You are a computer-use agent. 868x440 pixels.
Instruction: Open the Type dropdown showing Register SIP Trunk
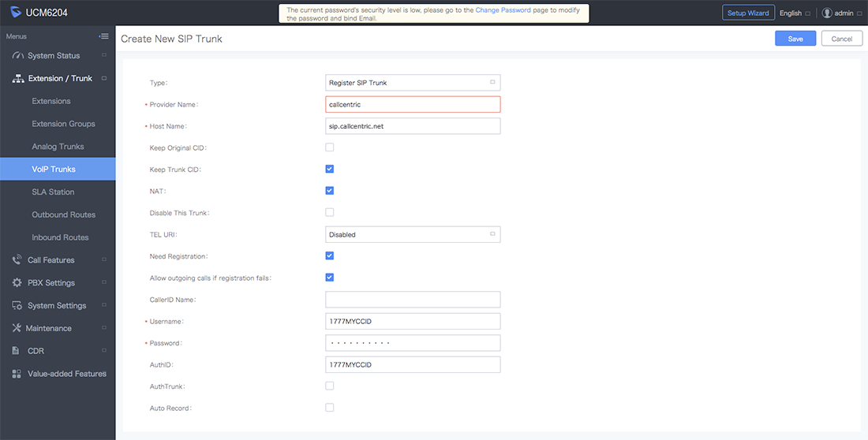point(413,83)
